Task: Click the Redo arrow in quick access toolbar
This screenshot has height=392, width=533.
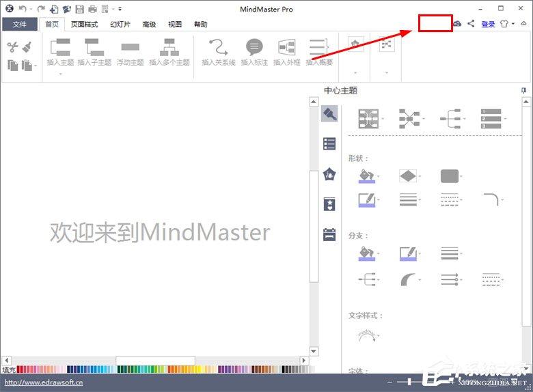Action: pyautogui.click(x=41, y=9)
